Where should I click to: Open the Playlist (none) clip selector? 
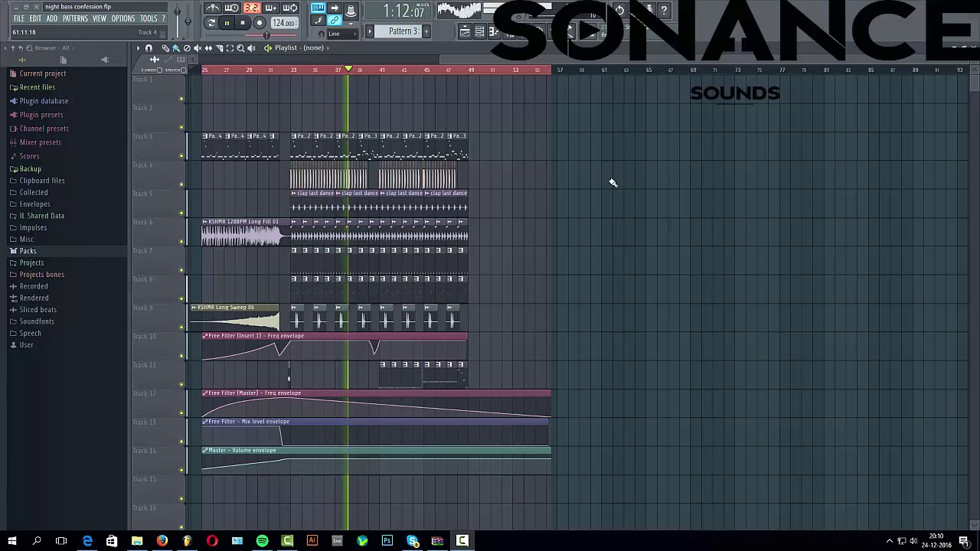pos(299,47)
